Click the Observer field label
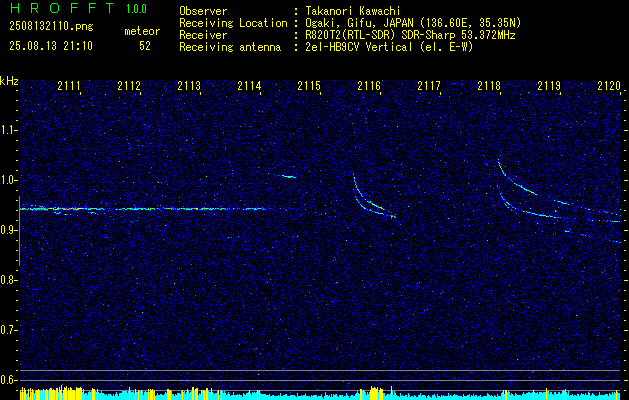Screen dimensions: 629x400 pyautogui.click(x=203, y=11)
